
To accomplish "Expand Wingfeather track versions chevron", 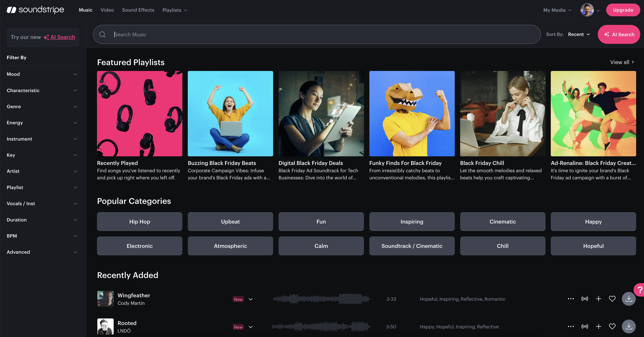I will click(251, 299).
